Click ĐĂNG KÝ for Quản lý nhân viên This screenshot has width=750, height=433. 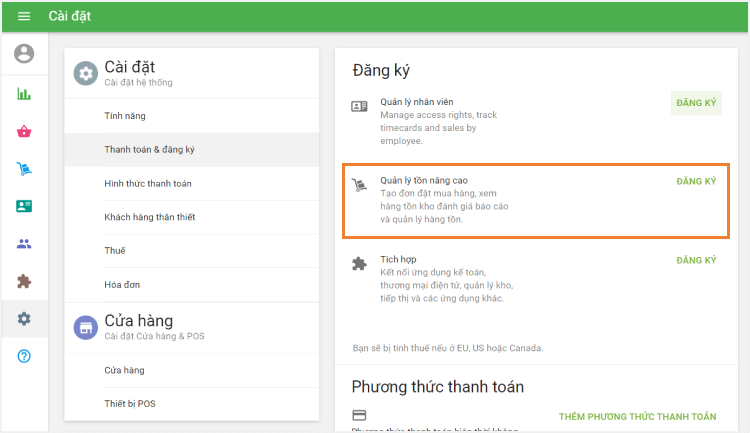pyautogui.click(x=696, y=103)
